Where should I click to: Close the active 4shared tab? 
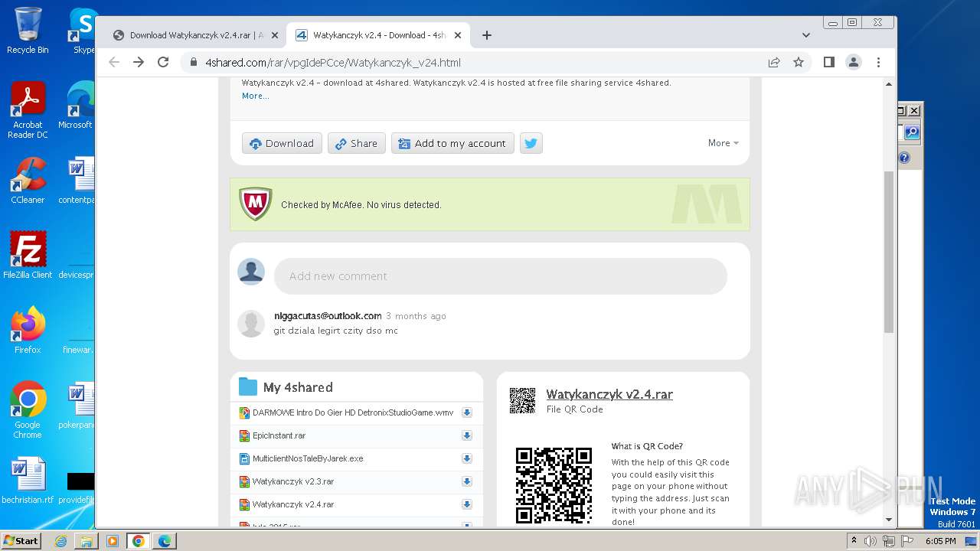click(x=458, y=35)
